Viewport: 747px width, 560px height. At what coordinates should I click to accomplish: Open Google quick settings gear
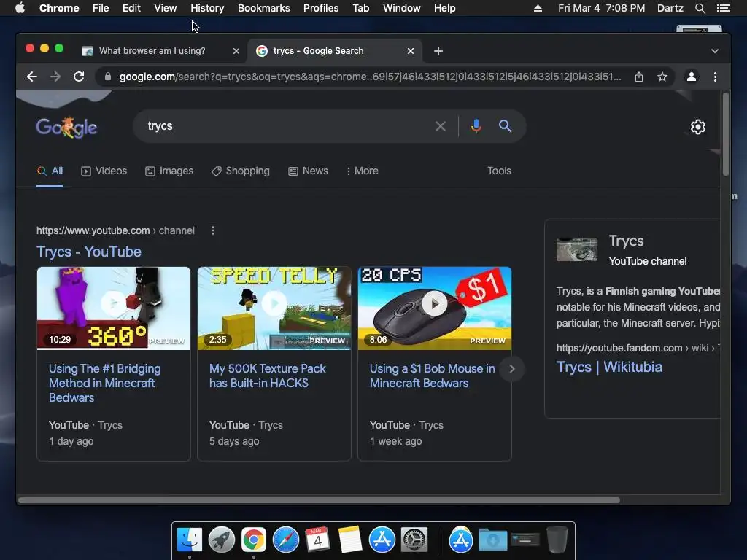[698, 127]
